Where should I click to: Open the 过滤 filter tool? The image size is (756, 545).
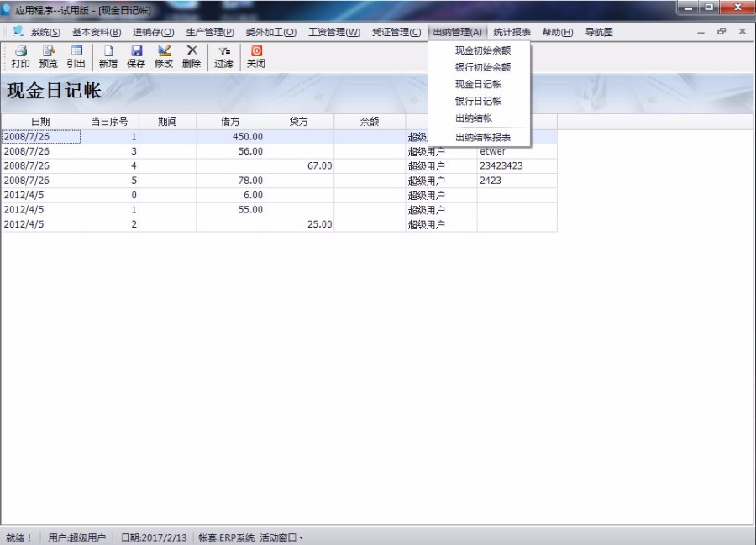(223, 56)
